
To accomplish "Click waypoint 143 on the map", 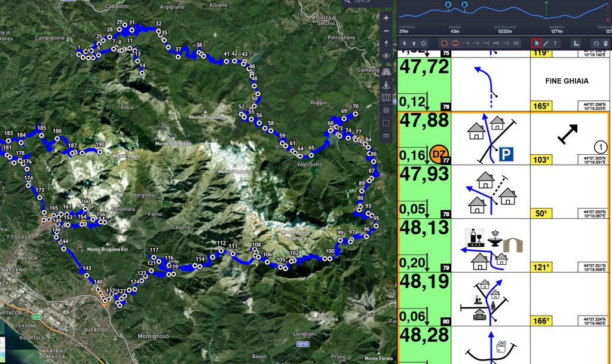I will tap(87, 276).
